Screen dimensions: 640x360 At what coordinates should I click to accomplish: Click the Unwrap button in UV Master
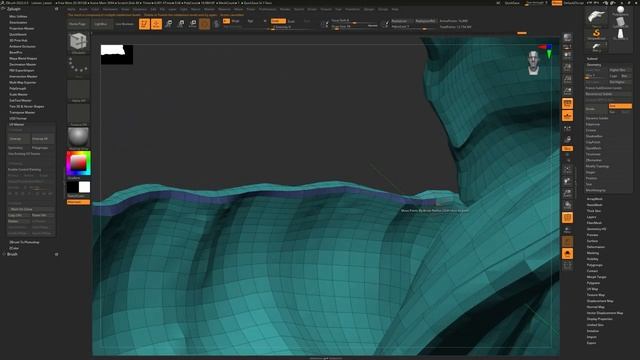coord(19,139)
